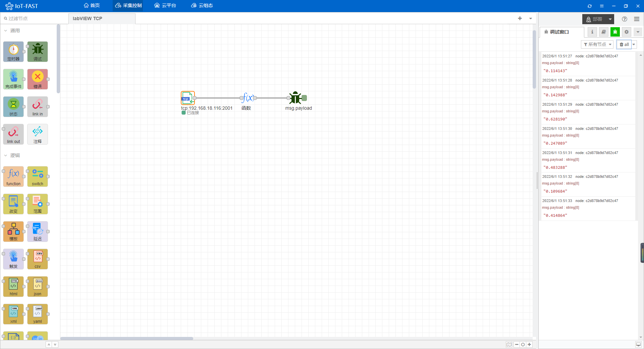Open the help book sidebar tab
Viewport: 644px width, 349px height.
pyautogui.click(x=604, y=32)
